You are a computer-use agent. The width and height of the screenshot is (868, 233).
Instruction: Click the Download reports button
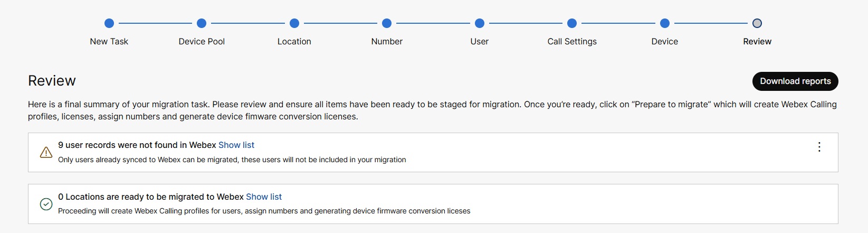tap(795, 81)
